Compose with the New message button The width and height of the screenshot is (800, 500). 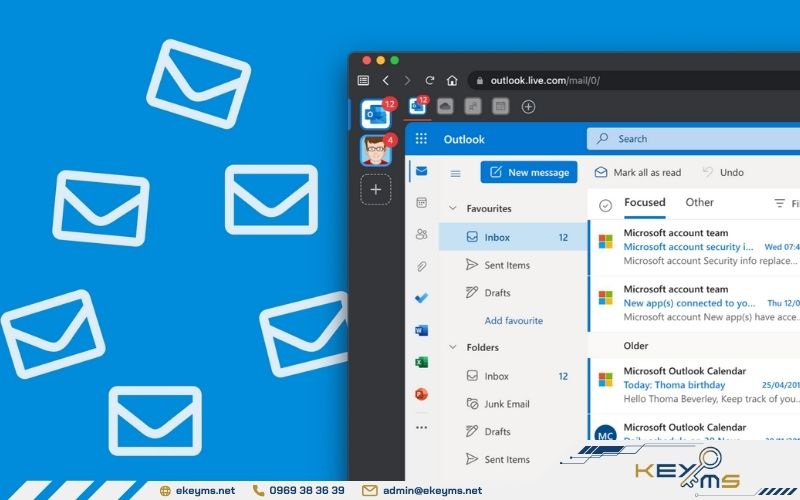click(529, 172)
